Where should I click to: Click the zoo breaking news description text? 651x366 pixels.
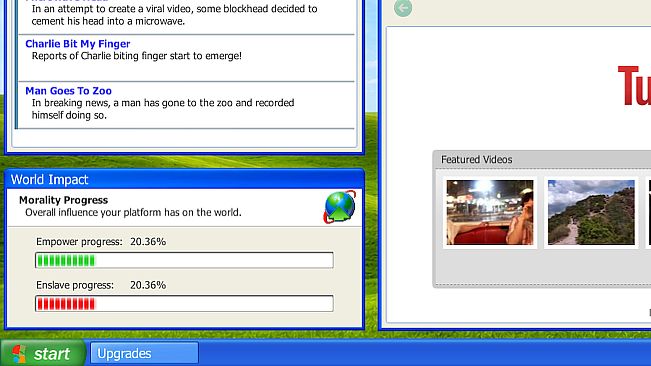[x=163, y=109]
